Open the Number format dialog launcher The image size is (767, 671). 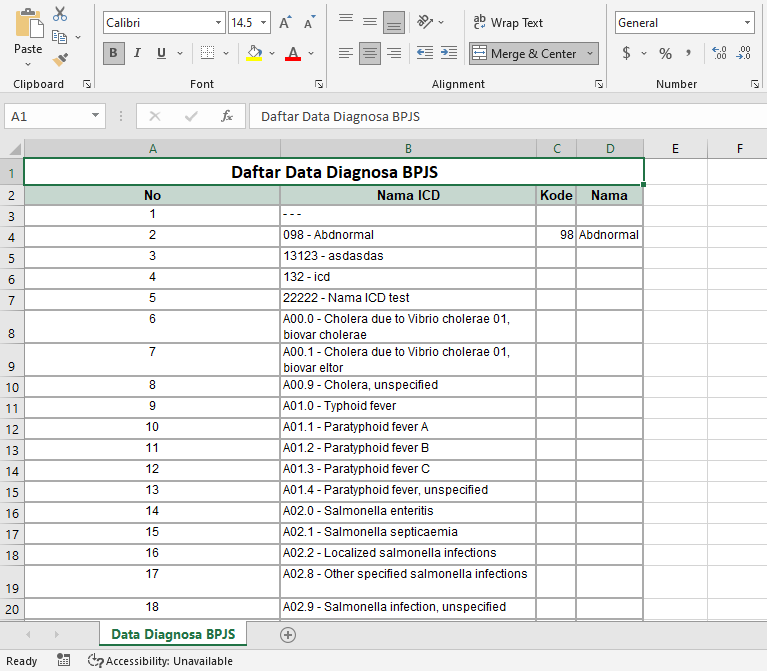point(755,84)
